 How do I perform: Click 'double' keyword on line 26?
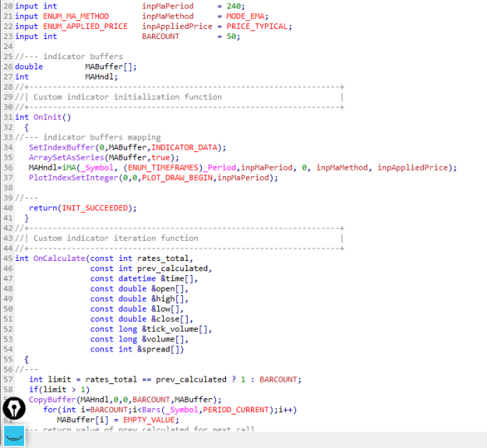(29, 67)
